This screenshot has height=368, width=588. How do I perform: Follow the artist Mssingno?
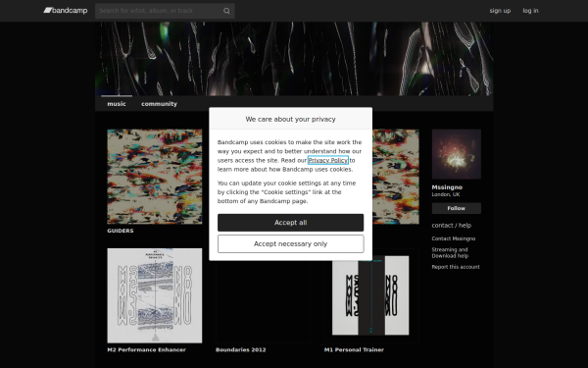click(457, 208)
